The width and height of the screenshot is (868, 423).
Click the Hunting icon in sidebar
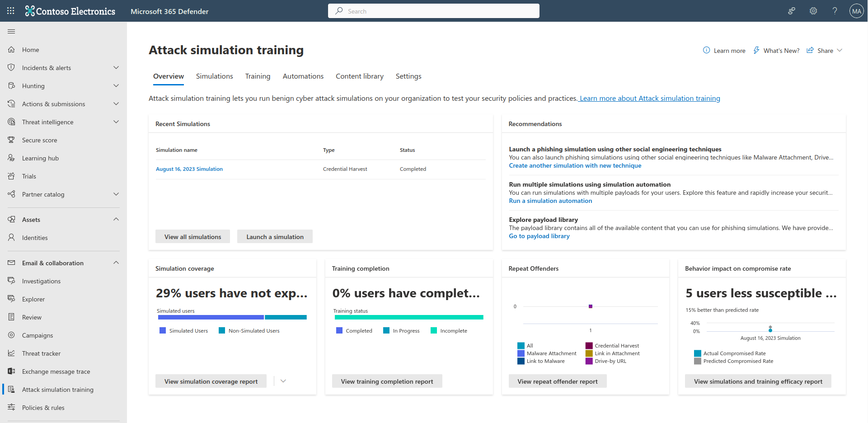(x=11, y=86)
